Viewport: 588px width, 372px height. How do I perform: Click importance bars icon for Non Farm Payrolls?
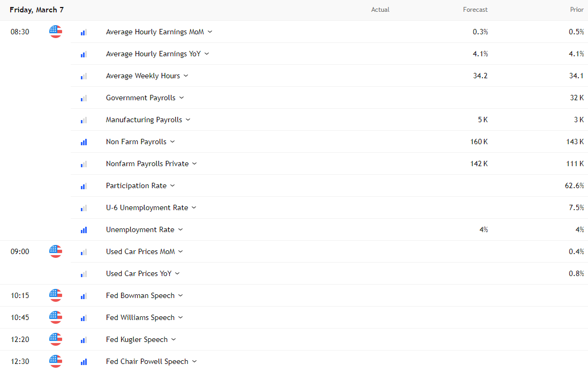84,142
